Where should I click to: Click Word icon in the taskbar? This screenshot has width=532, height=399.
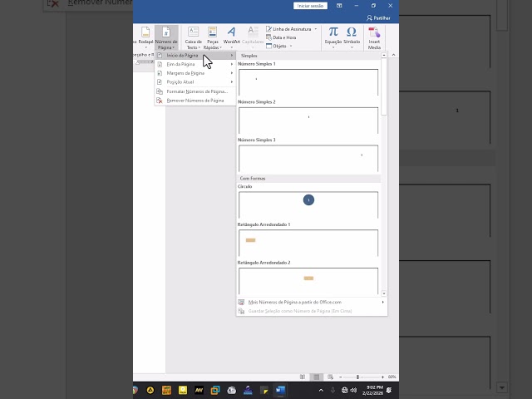[x=280, y=390]
